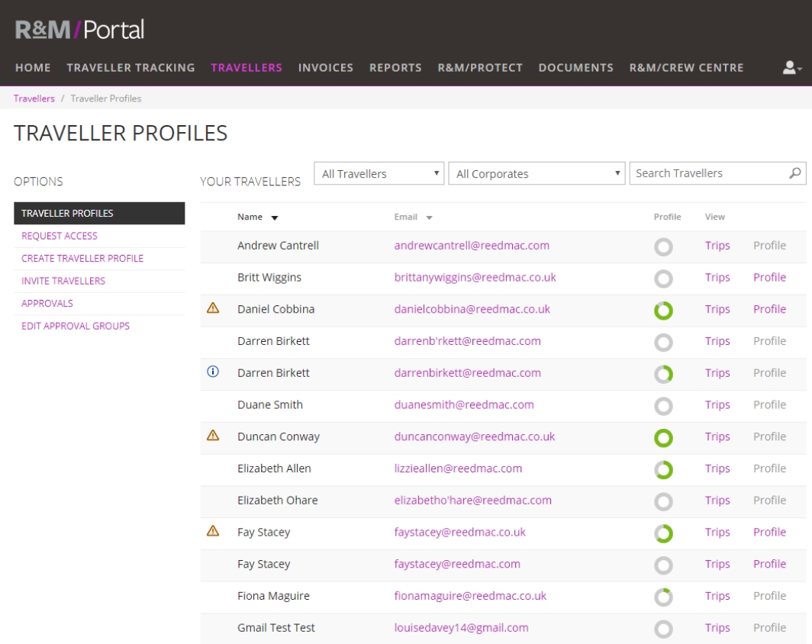Open Profile link for Britt Wiggins

point(769,277)
